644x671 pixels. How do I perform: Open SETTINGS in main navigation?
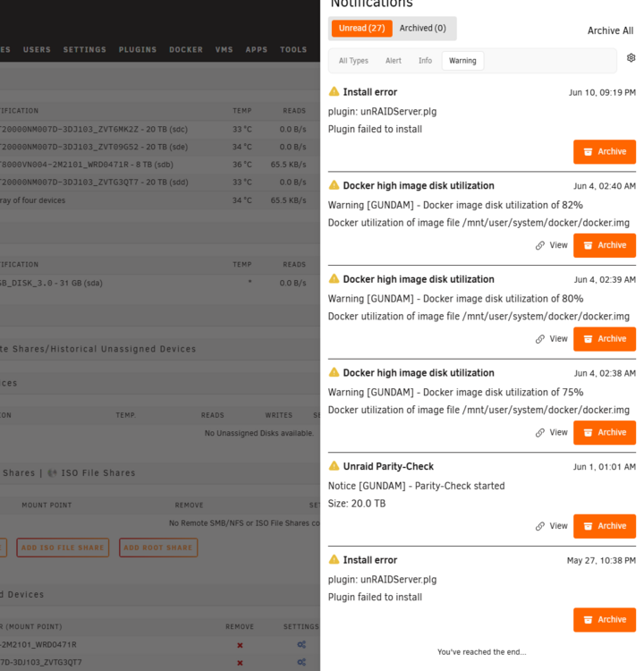(x=85, y=49)
